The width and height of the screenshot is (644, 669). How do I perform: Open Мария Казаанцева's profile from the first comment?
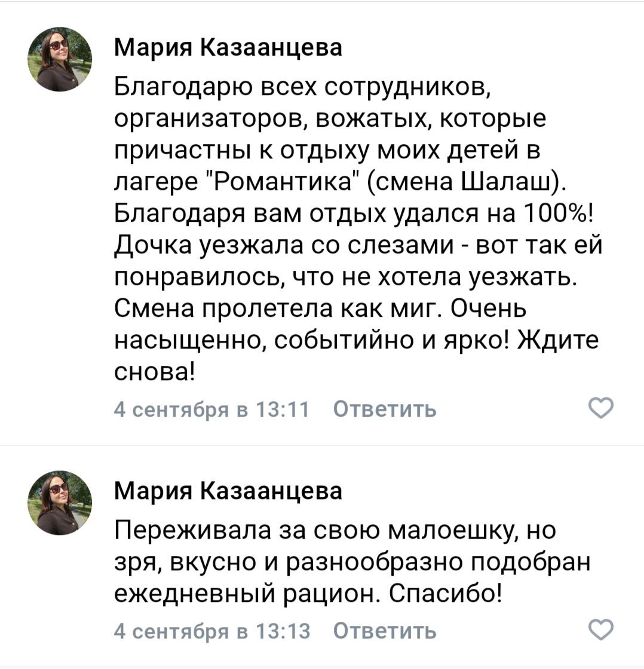pyautogui.click(x=228, y=48)
